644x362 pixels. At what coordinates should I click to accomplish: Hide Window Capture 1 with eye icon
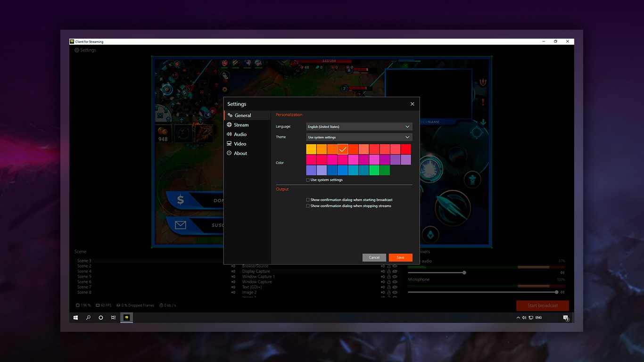coord(395,277)
